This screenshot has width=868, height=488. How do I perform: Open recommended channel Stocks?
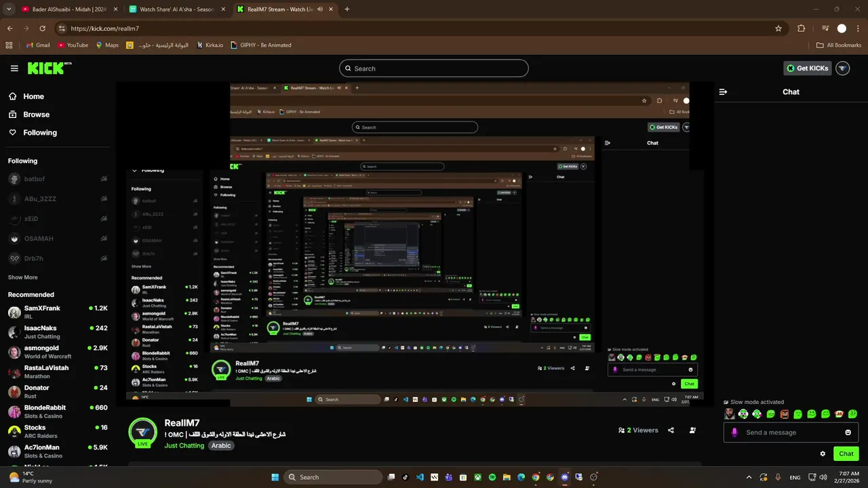click(58, 431)
